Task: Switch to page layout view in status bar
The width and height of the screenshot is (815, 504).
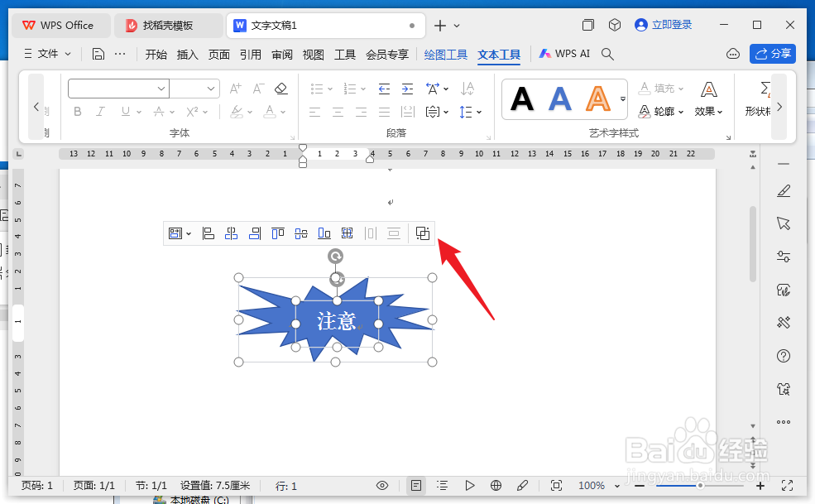Action: pyautogui.click(x=416, y=486)
